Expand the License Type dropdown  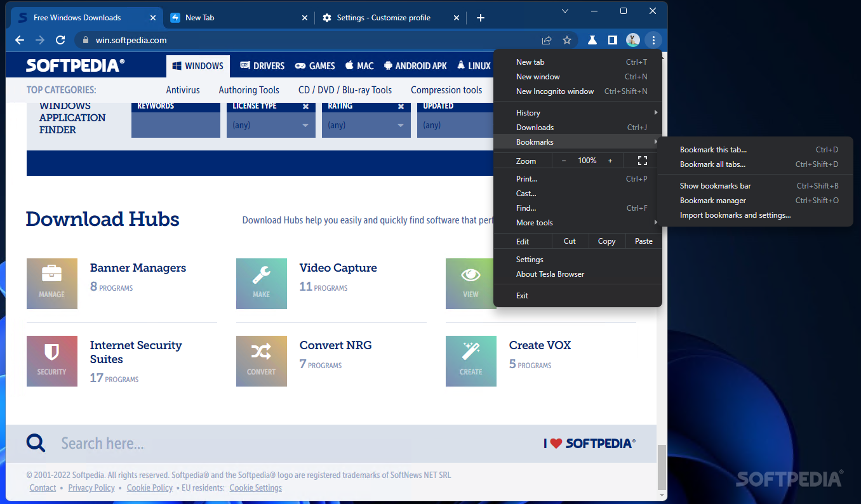pos(271,125)
